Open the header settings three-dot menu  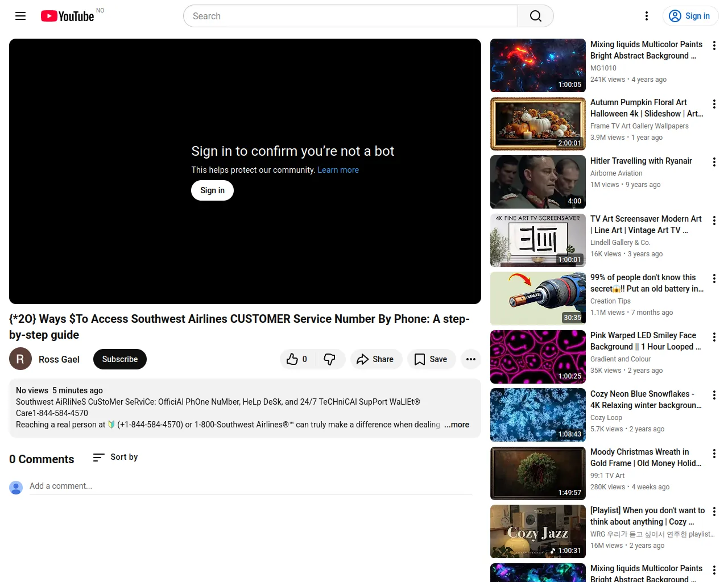click(647, 16)
